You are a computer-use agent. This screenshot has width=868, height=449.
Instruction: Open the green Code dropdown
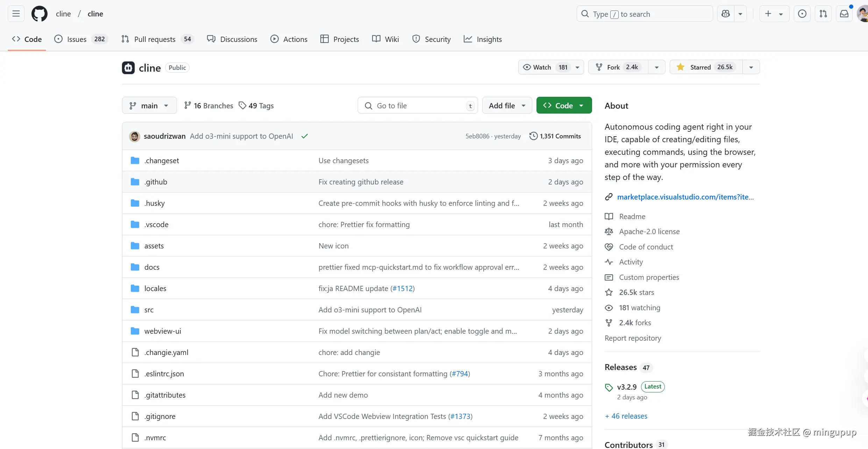564,106
